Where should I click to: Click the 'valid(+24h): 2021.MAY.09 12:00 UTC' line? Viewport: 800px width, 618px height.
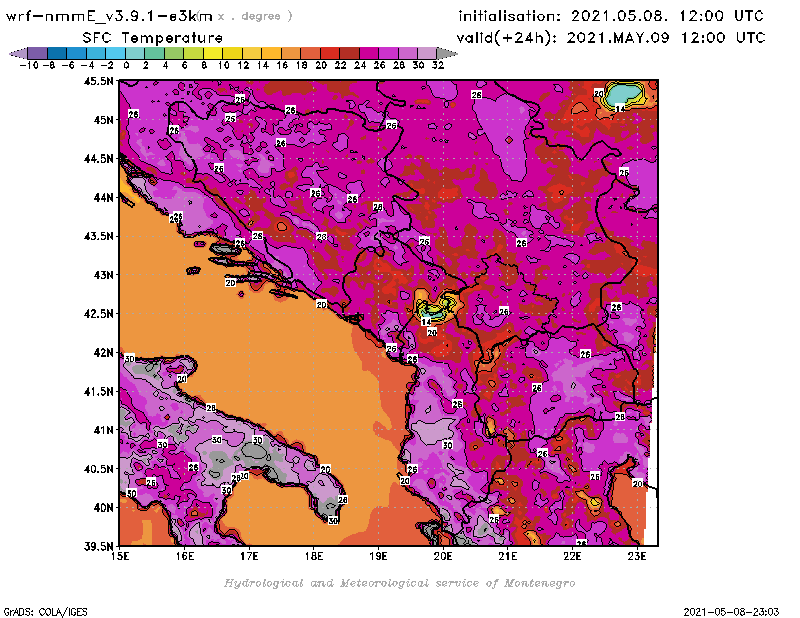point(611,38)
